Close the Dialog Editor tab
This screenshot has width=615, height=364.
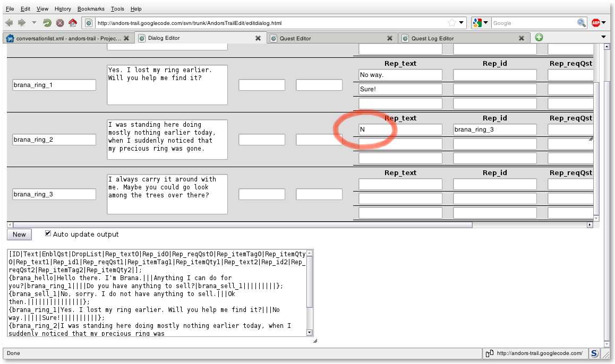pos(258,38)
